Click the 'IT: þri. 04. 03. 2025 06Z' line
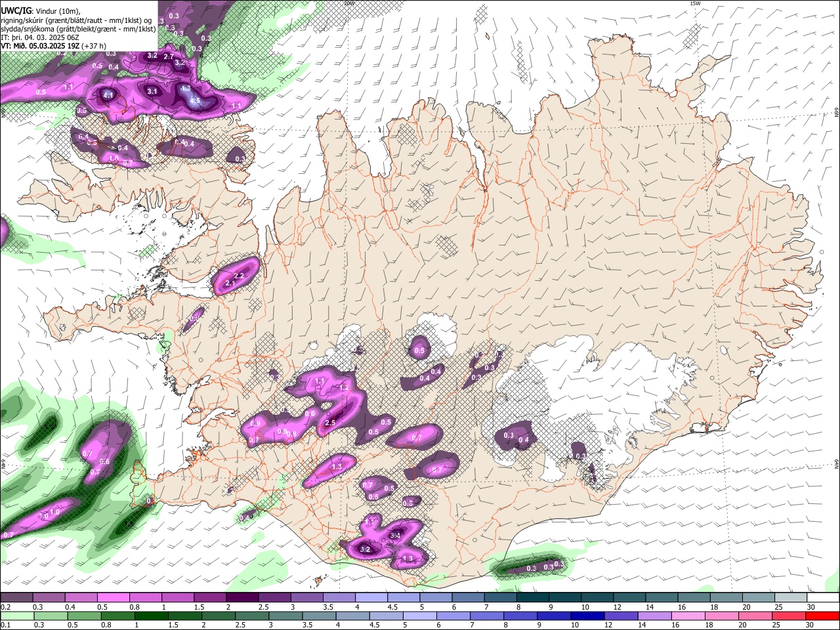Viewport: 840px width, 630px height. coord(40,37)
